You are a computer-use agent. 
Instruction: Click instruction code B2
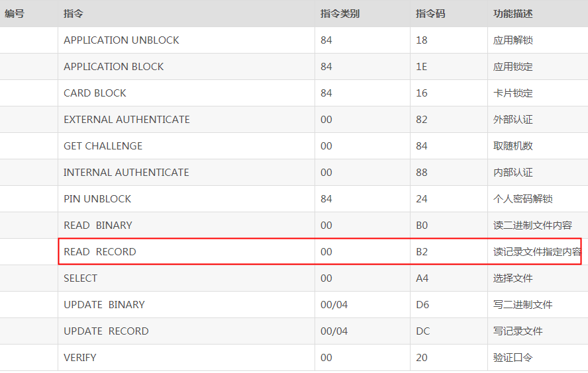[422, 252]
